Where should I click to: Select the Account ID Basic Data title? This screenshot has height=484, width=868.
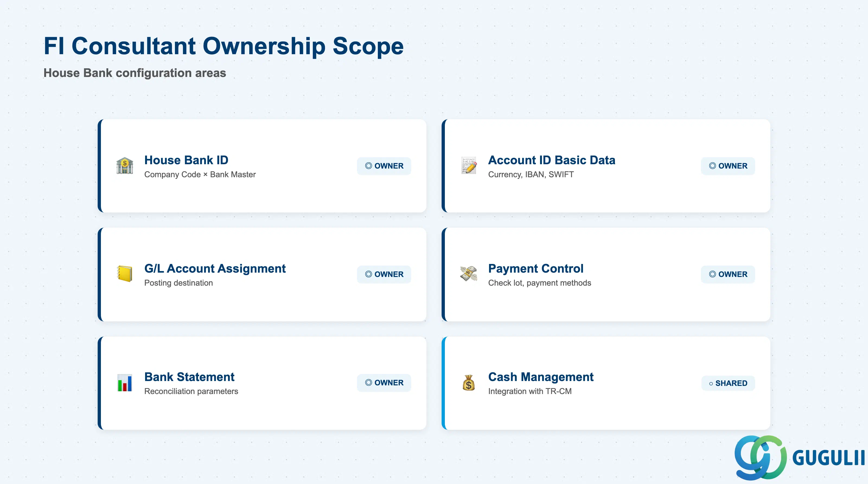tap(552, 160)
